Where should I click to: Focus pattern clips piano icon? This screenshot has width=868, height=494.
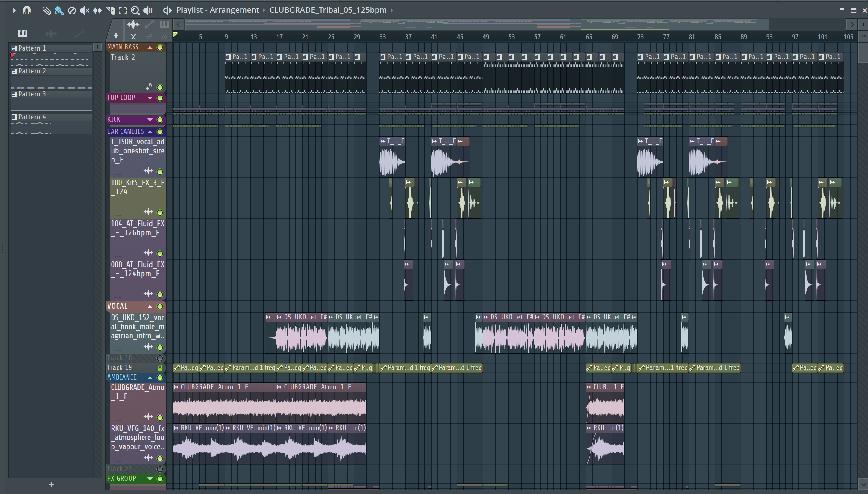point(164,24)
